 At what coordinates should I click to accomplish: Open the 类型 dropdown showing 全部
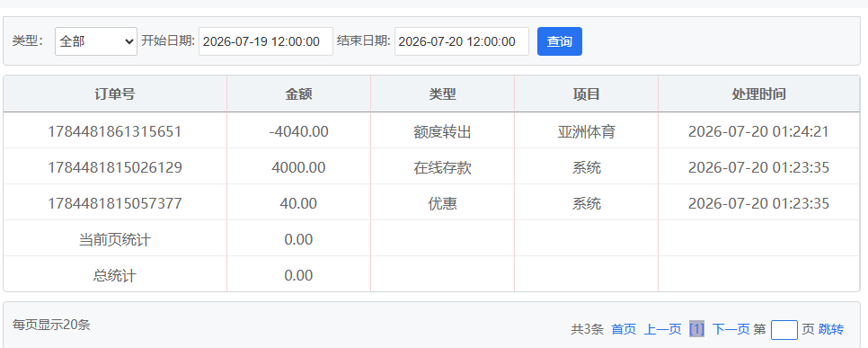[x=96, y=41]
